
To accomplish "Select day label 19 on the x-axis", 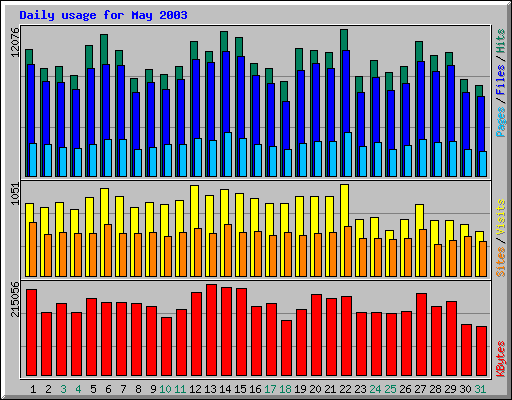I will coord(300,389).
